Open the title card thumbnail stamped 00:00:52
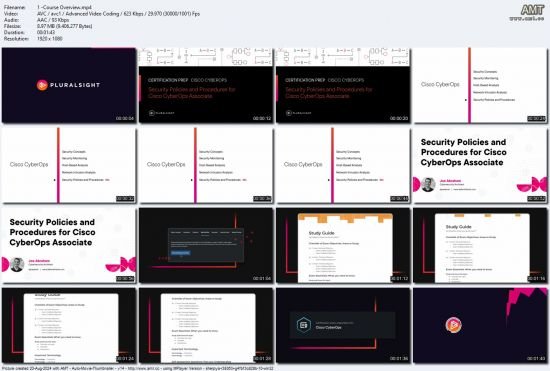 480,165
